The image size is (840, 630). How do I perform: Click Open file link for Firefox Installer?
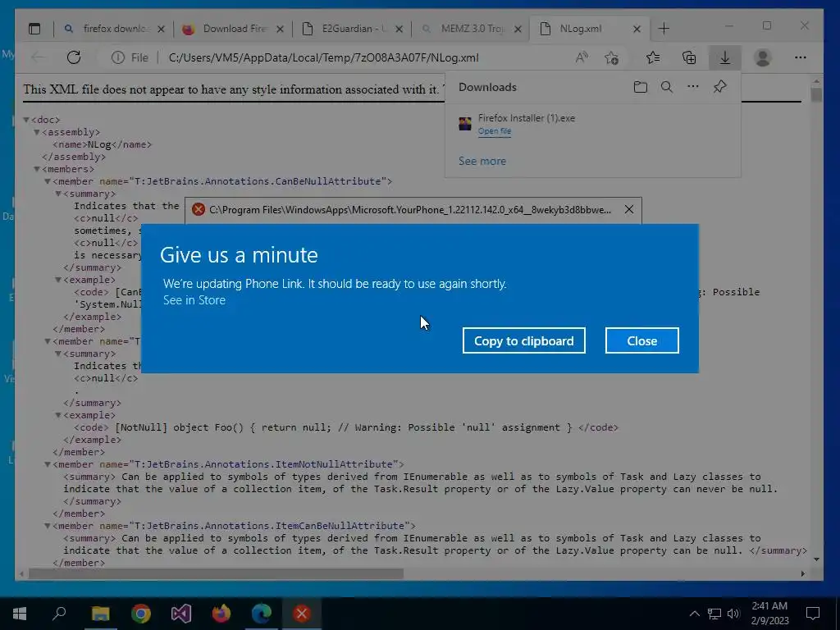pyautogui.click(x=495, y=131)
